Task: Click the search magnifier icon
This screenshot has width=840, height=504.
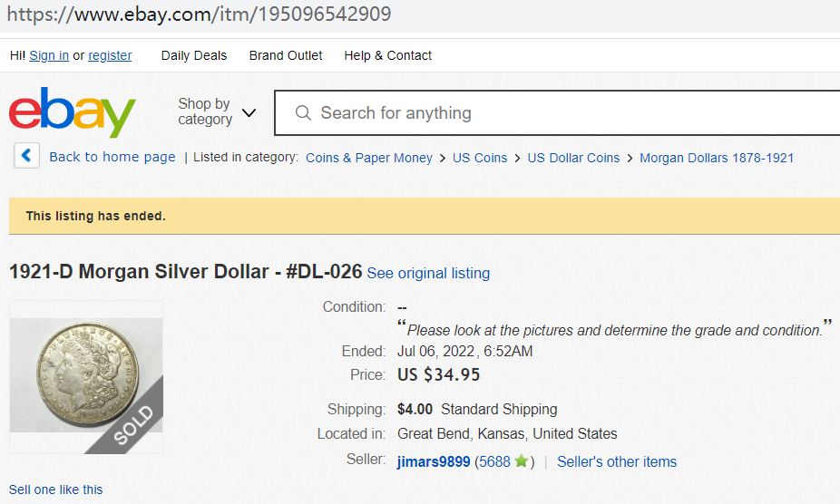Action: 303,113
